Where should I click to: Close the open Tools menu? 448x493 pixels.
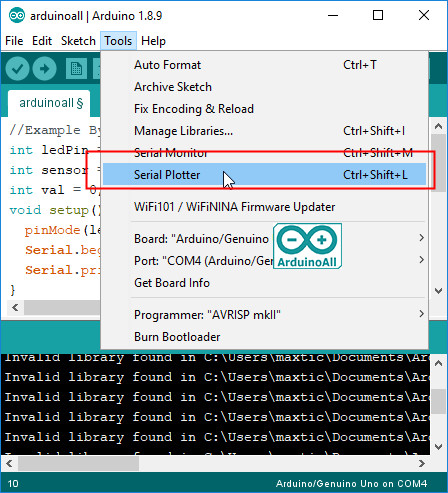point(118,41)
